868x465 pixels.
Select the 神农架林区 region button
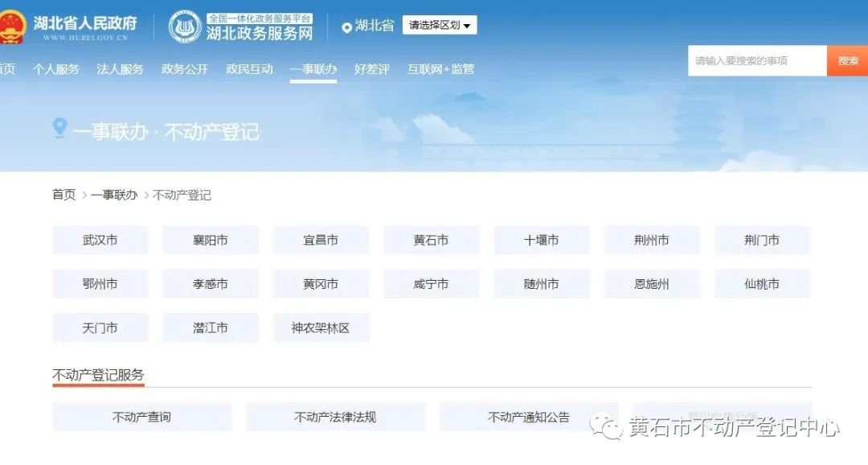pyautogui.click(x=321, y=328)
